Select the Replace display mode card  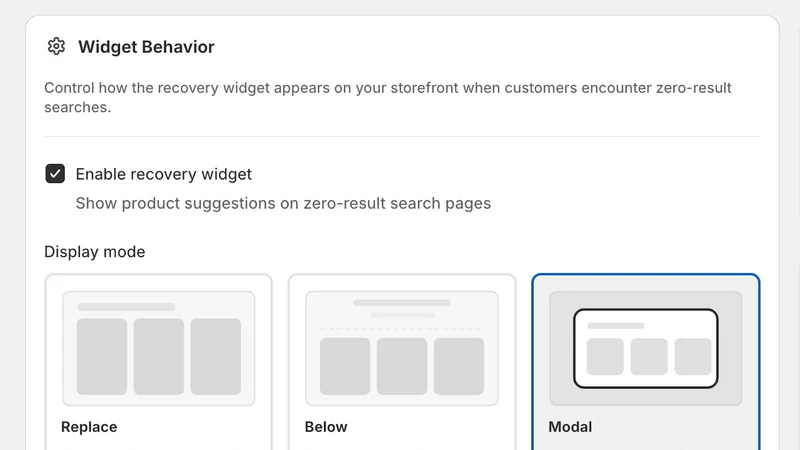coord(158,362)
